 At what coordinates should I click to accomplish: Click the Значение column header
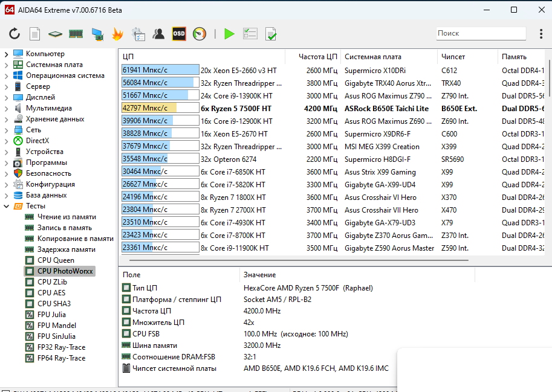point(357,275)
